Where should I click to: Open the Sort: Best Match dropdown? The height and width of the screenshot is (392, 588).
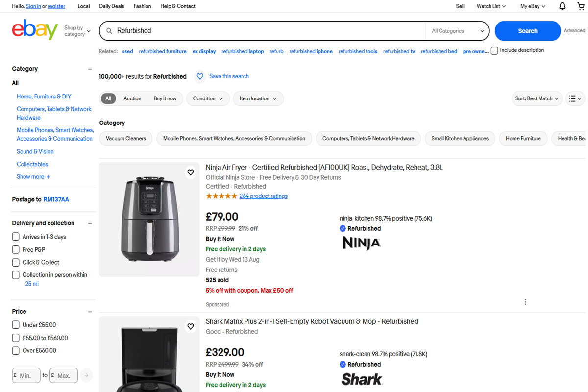point(537,98)
